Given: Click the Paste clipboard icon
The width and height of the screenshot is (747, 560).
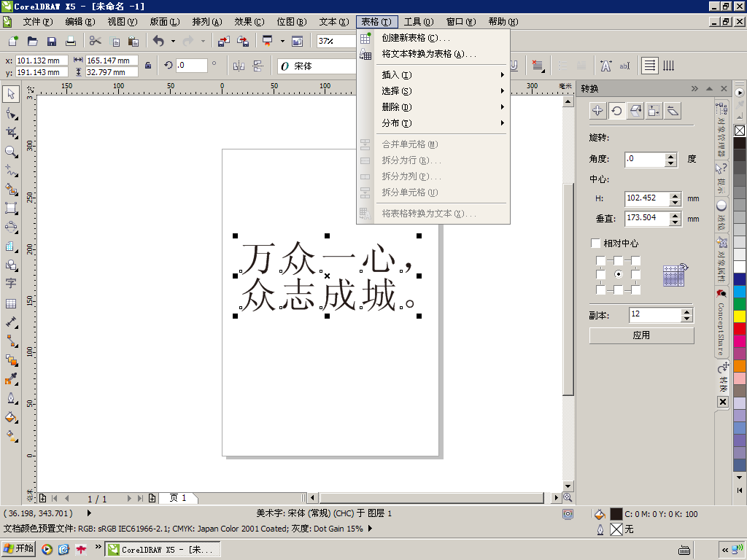Looking at the screenshot, I should [x=133, y=41].
